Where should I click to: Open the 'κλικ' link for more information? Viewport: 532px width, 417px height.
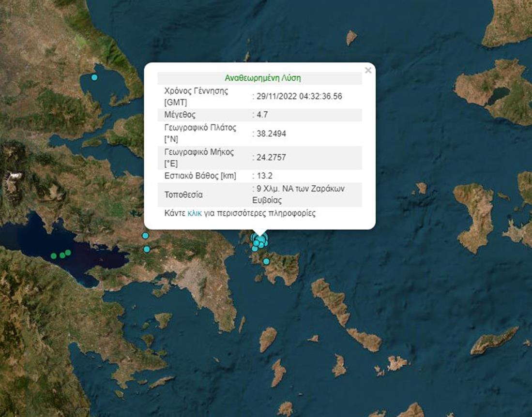194,213
